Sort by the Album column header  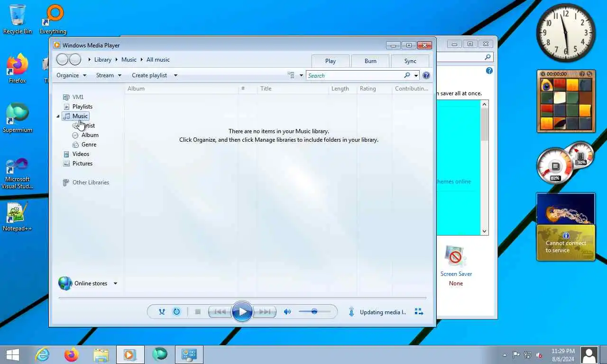coord(182,89)
